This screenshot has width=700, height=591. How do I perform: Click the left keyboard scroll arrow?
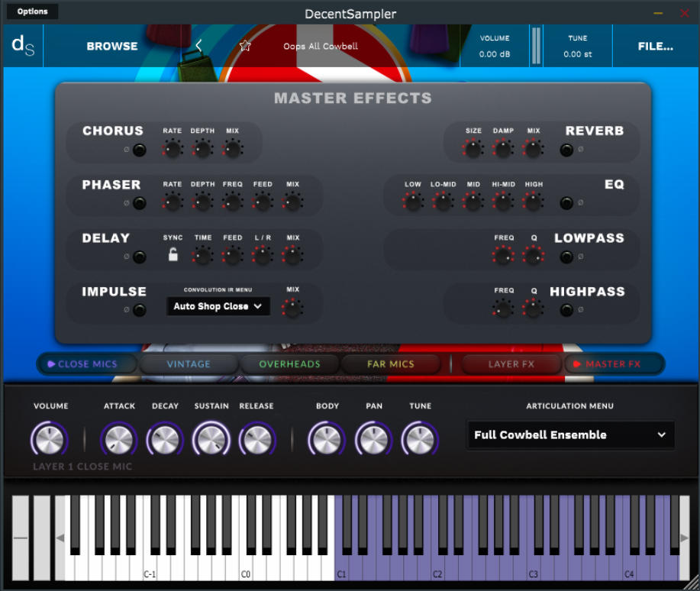pyautogui.click(x=60, y=537)
